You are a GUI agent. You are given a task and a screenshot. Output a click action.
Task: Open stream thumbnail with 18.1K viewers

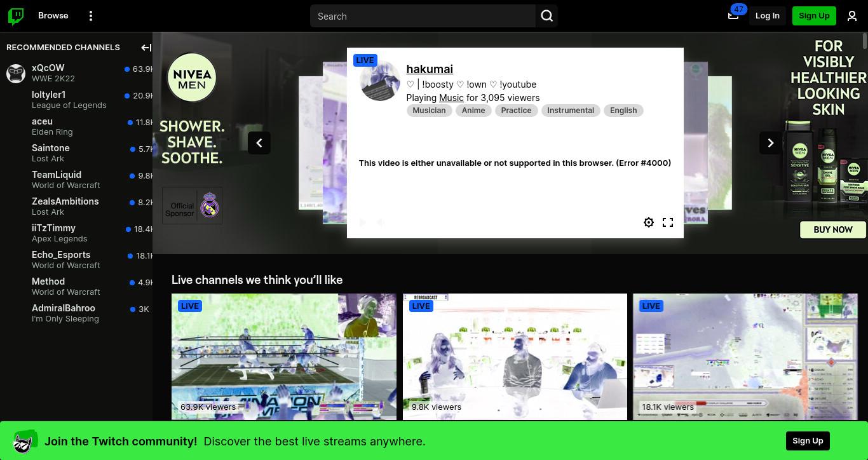(745, 356)
